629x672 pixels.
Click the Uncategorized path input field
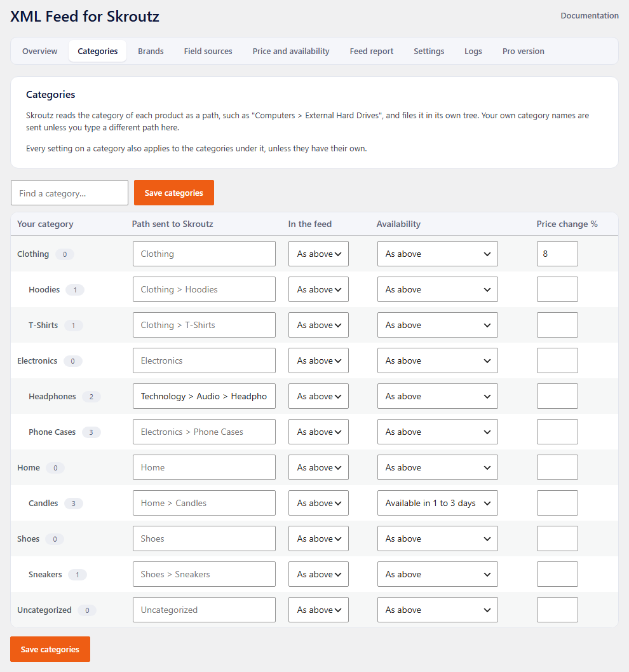coord(204,610)
